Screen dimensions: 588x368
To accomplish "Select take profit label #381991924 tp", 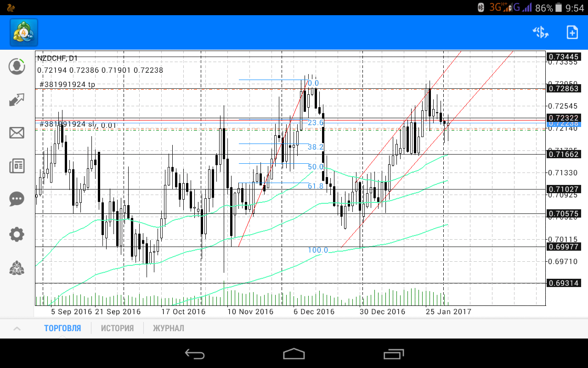I will (x=68, y=85).
